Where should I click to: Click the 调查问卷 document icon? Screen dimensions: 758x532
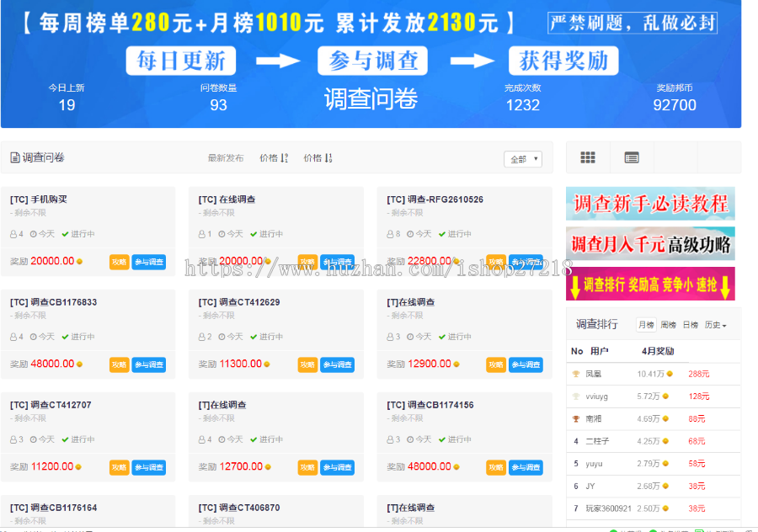[15, 157]
